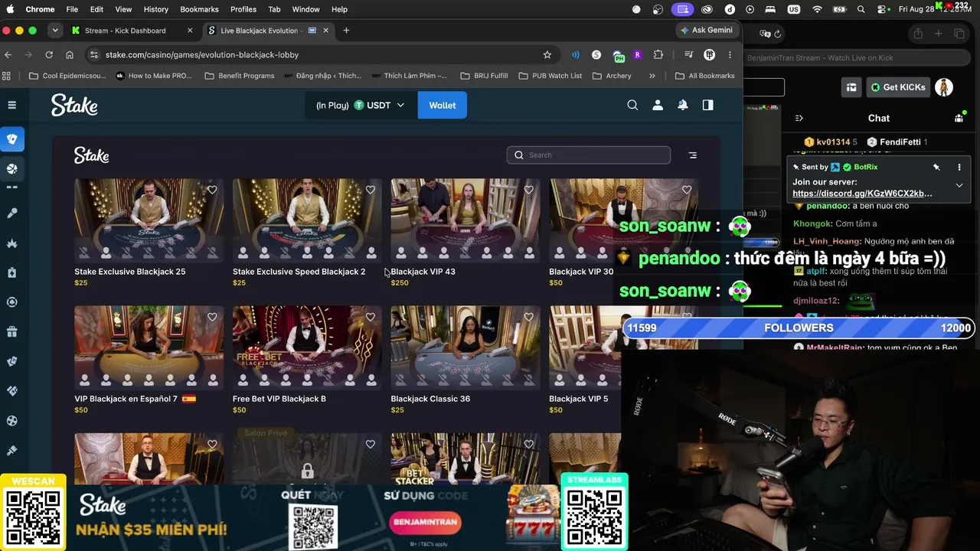The height and width of the screenshot is (551, 980).
Task: Focus the Chrome address bar URL
Action: coord(202,55)
